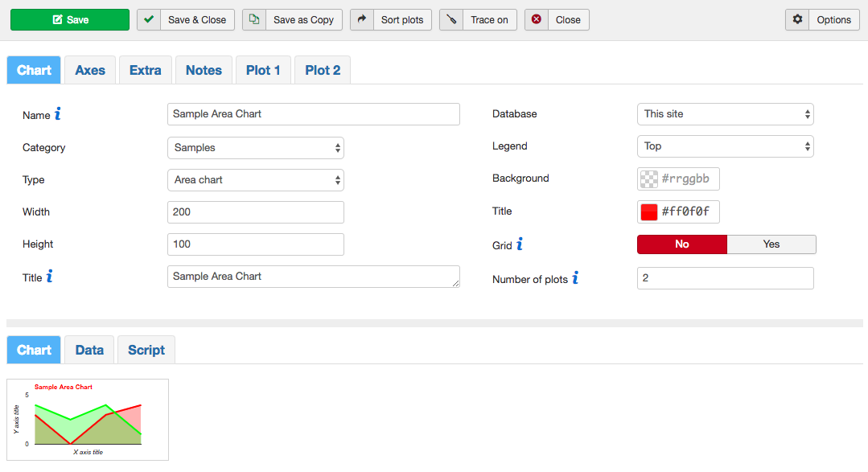Click the red Title color swatch
The width and height of the screenshot is (868, 472).
point(649,212)
